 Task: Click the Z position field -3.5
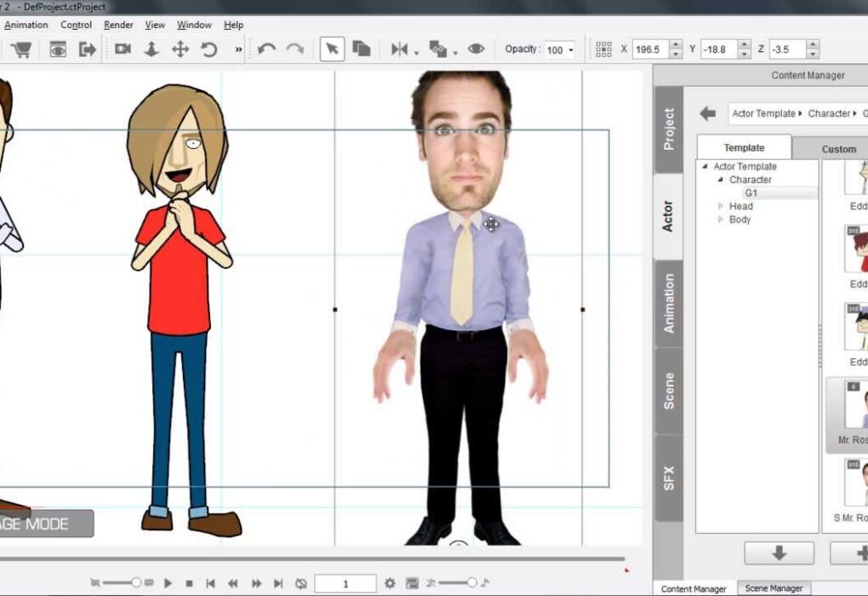[x=788, y=49]
